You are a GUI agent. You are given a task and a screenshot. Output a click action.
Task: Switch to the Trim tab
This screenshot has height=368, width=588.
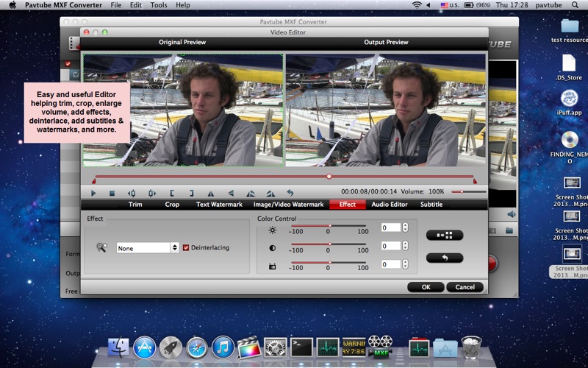pos(135,205)
